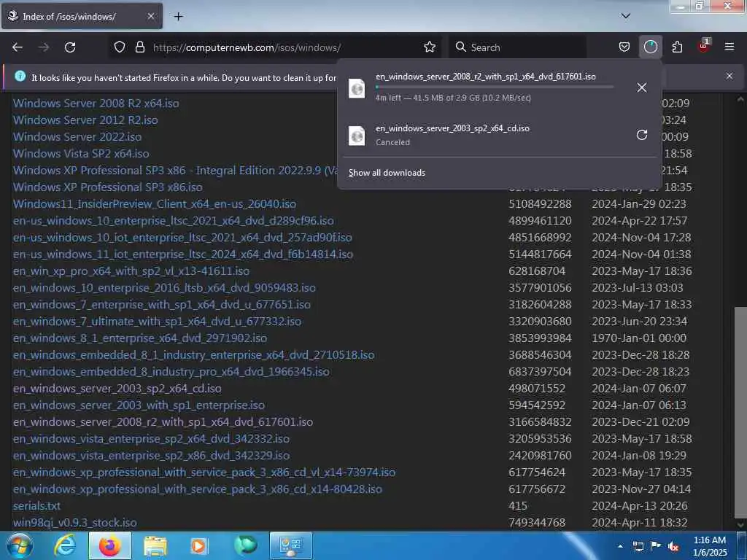The height and width of the screenshot is (560, 747).
Task: Open tracking protection shield icon
Action: click(x=120, y=47)
